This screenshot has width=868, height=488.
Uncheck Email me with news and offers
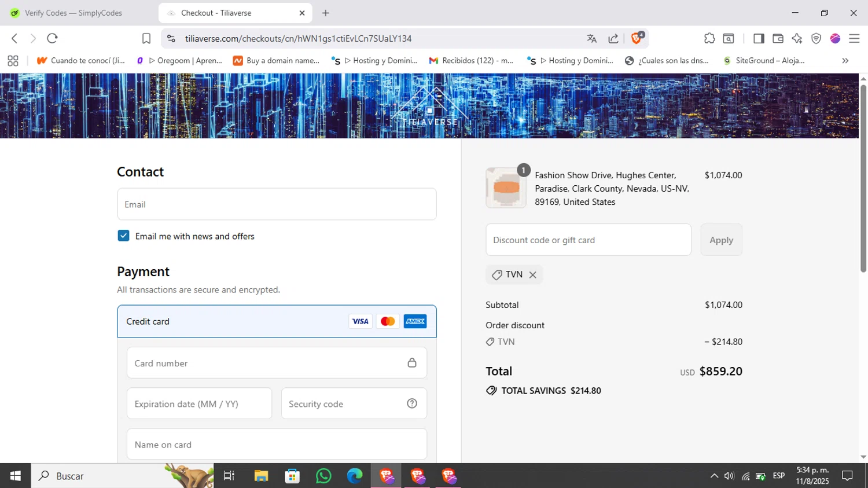tap(123, 236)
